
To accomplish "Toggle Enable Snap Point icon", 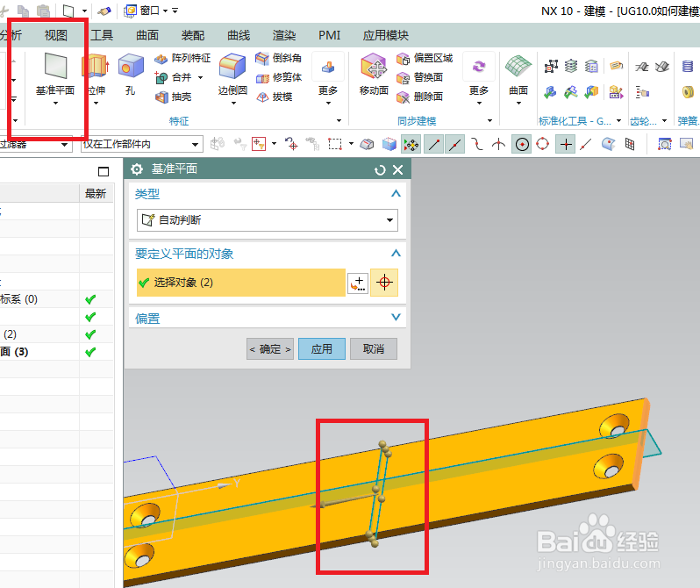I will pyautogui.click(x=411, y=144).
